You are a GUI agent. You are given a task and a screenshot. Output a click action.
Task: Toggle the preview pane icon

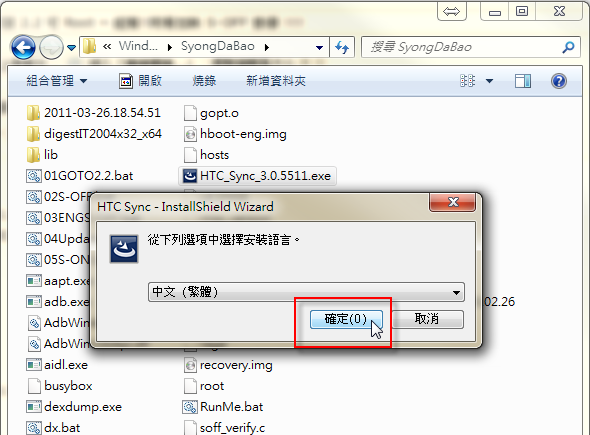[523, 81]
